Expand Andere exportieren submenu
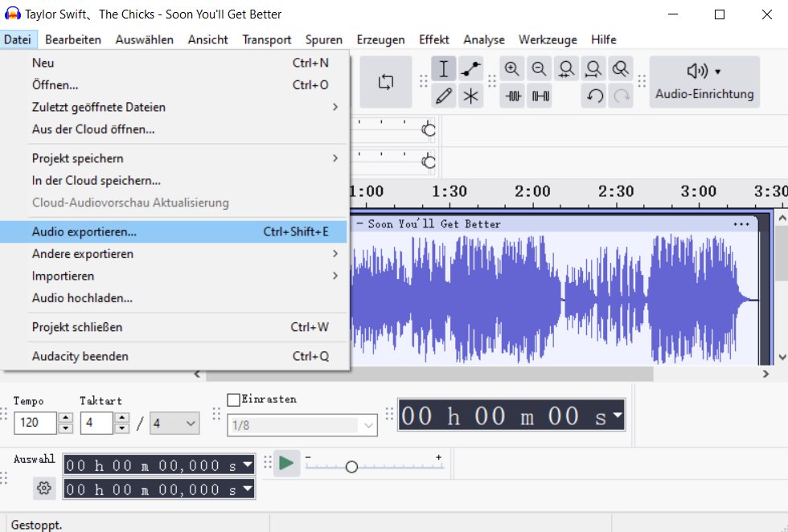Screen dimensions: 788x532 174,254
